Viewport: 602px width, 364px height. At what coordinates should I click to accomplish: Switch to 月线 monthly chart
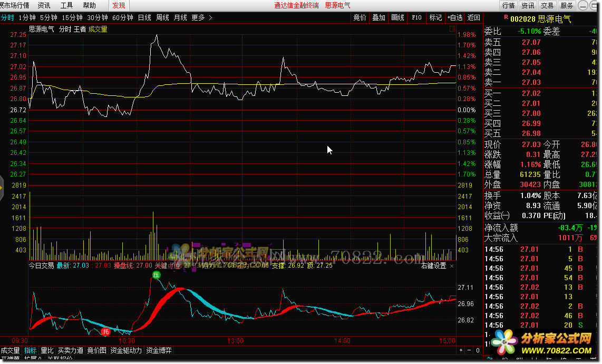pyautogui.click(x=180, y=17)
